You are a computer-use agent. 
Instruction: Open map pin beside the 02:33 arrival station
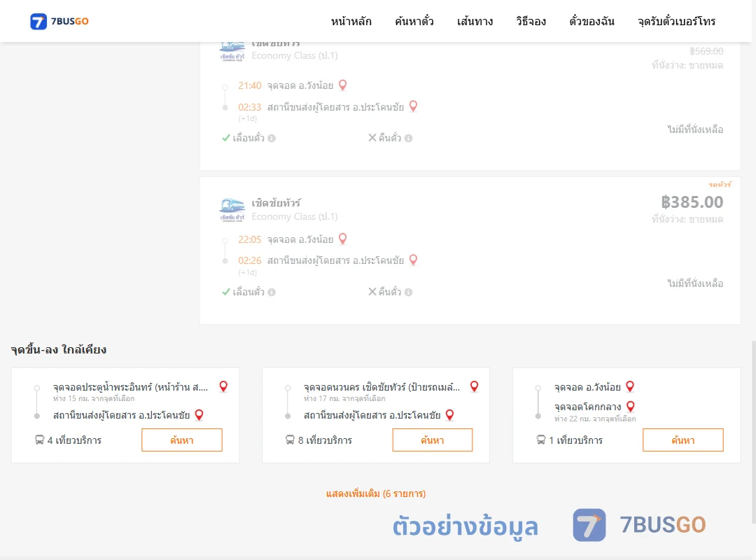(413, 106)
